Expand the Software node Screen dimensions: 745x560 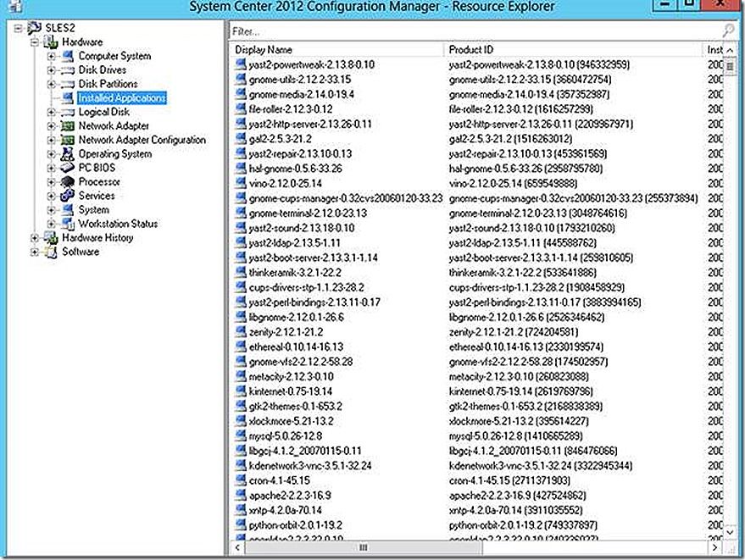[x=35, y=252]
